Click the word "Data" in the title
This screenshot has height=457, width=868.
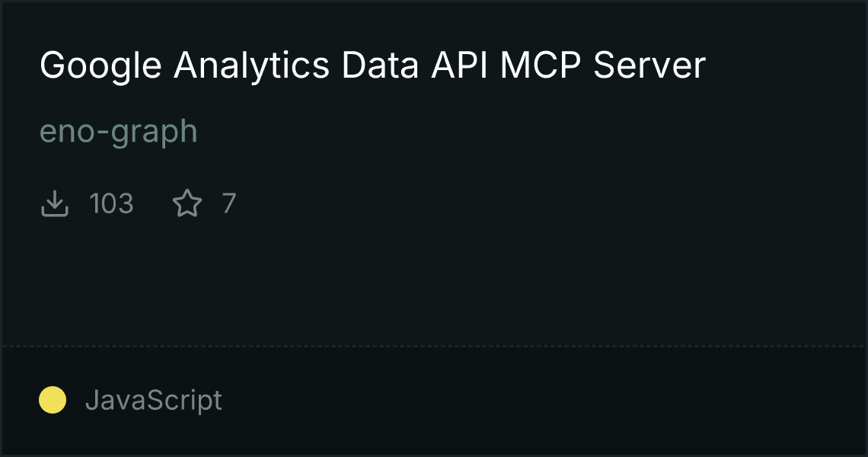point(380,66)
